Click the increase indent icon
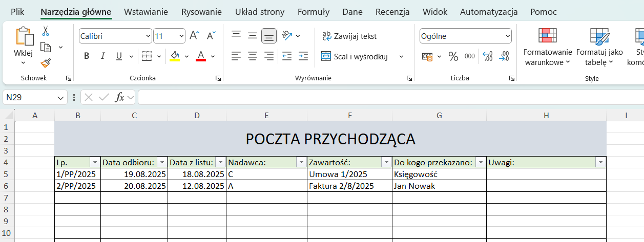 303,56
